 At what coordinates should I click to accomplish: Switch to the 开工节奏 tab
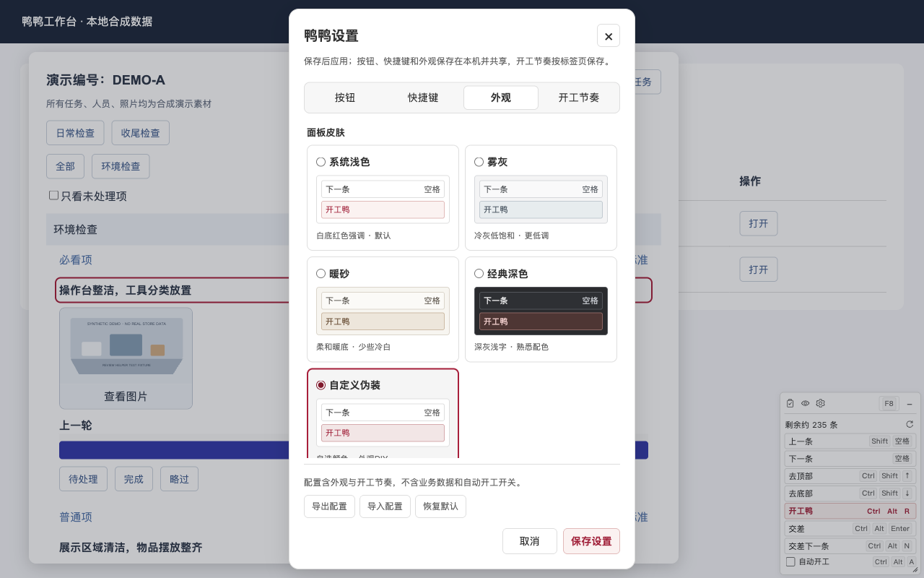click(x=579, y=98)
